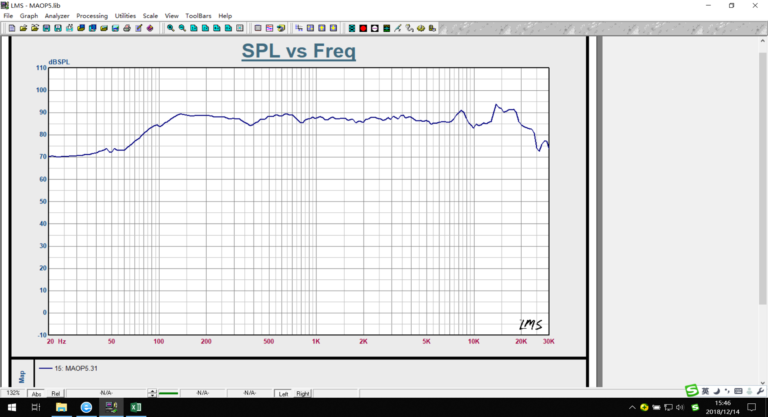Click the Open library folder icon
This screenshot has width=768, height=417.
21,28
